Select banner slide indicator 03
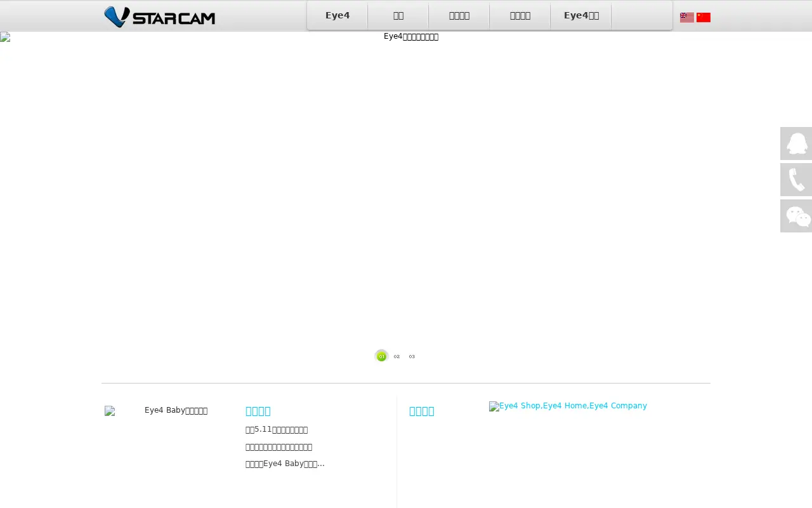The height and width of the screenshot is (508, 812). [x=412, y=356]
